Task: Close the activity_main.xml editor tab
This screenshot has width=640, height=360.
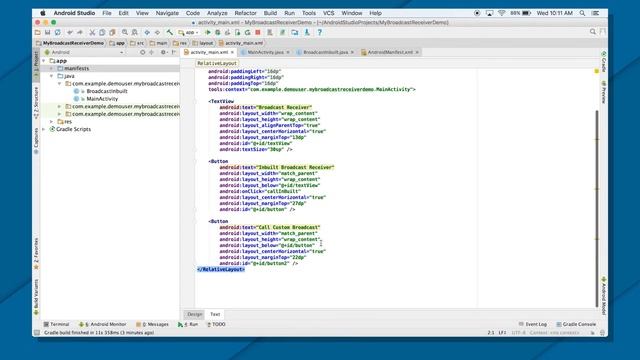Action: point(232,52)
